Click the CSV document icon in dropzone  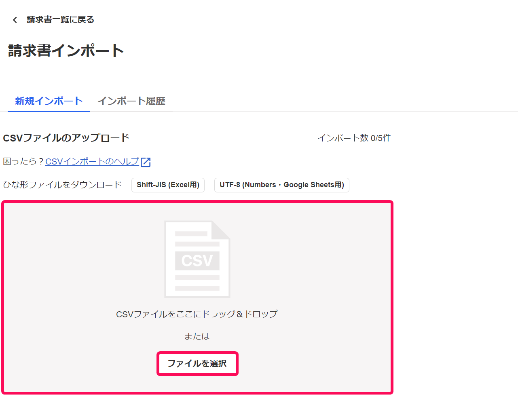[197, 259]
